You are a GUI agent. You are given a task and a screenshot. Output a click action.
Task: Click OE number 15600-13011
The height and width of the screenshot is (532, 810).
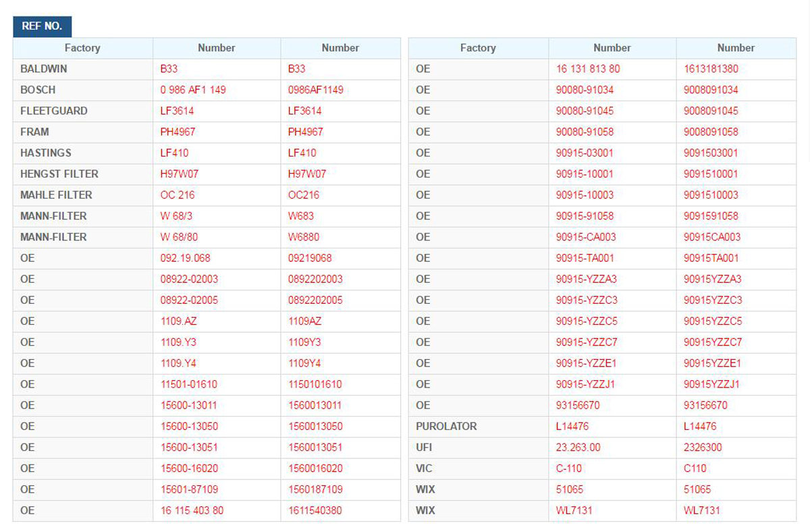pos(189,405)
